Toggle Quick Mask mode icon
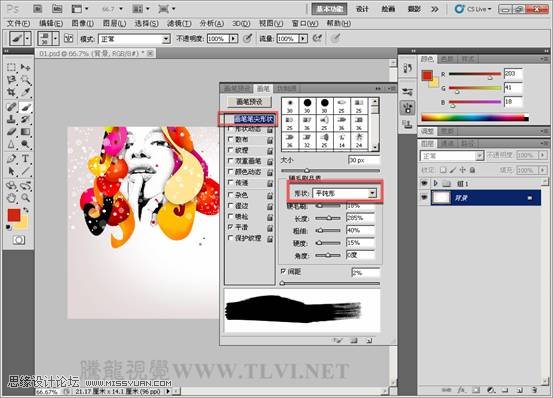The width and height of the screenshot is (553, 398). 19,240
